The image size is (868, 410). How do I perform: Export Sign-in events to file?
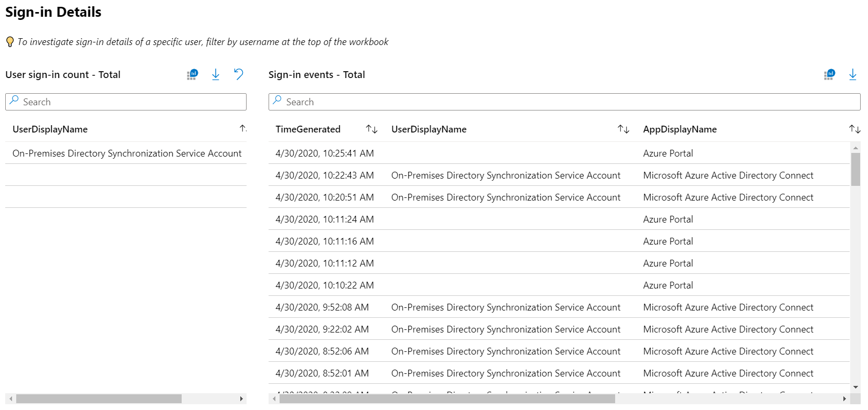pos(853,75)
